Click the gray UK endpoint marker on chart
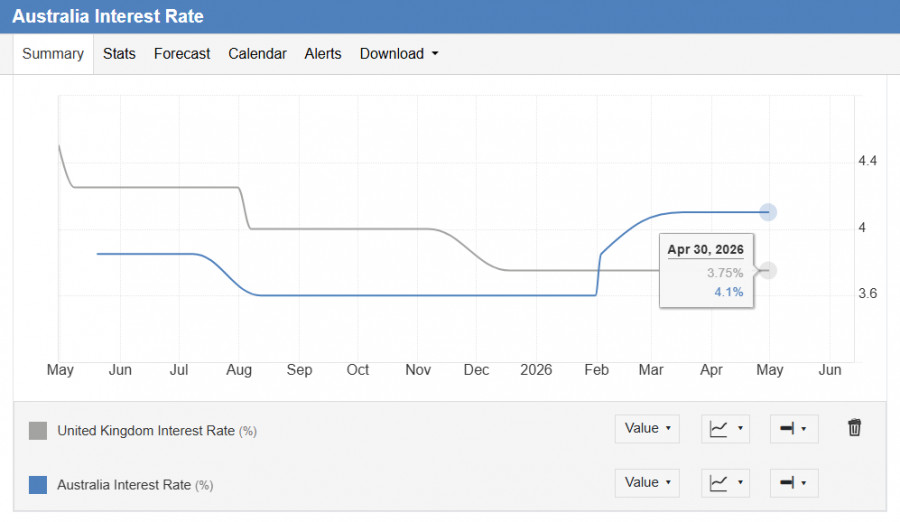900x522 pixels. (768, 270)
